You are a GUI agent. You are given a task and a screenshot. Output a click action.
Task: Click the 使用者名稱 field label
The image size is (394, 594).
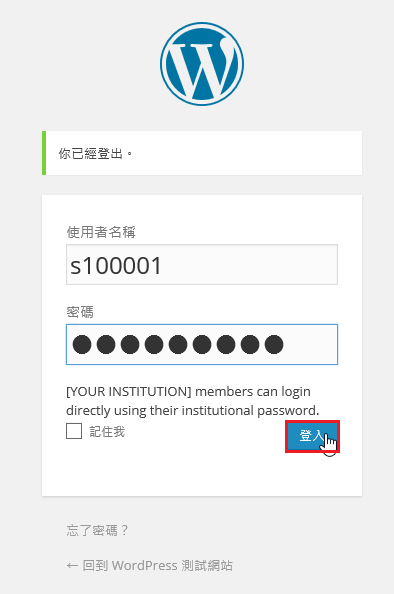[x=101, y=232]
